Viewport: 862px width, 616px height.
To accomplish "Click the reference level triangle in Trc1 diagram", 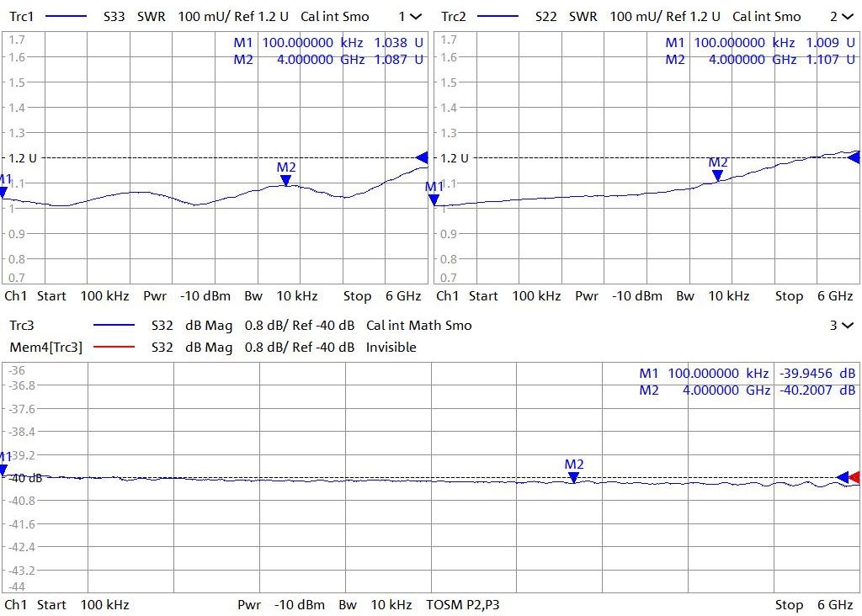I will [x=423, y=157].
